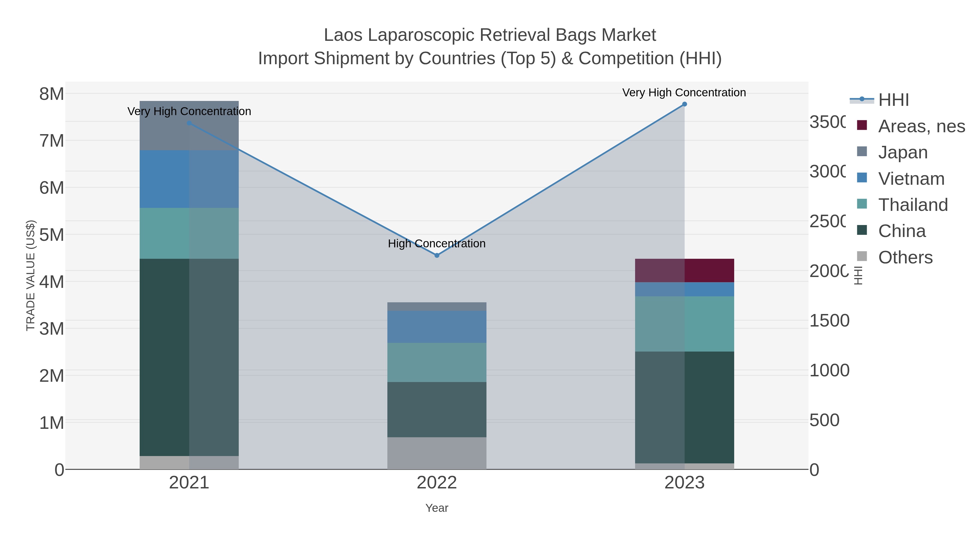The width and height of the screenshot is (980, 551).
Task: Click the 500 right axis tick
Action: (824, 420)
